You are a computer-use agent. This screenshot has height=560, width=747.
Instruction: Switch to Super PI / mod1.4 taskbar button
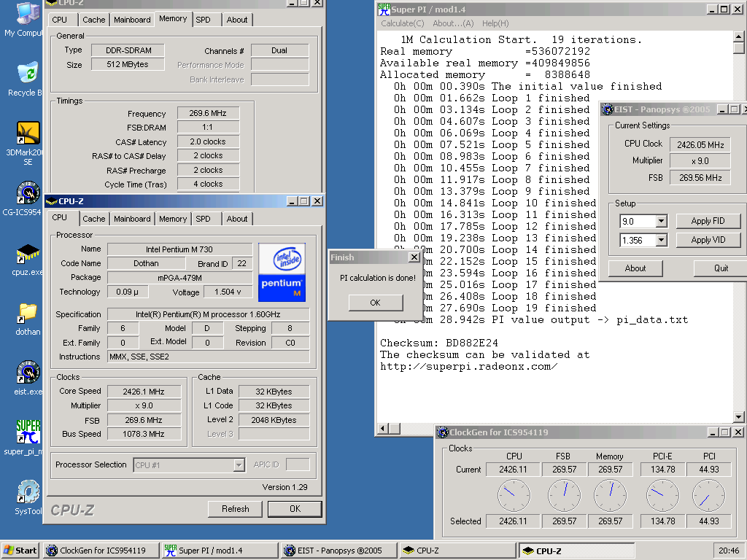[220, 551]
